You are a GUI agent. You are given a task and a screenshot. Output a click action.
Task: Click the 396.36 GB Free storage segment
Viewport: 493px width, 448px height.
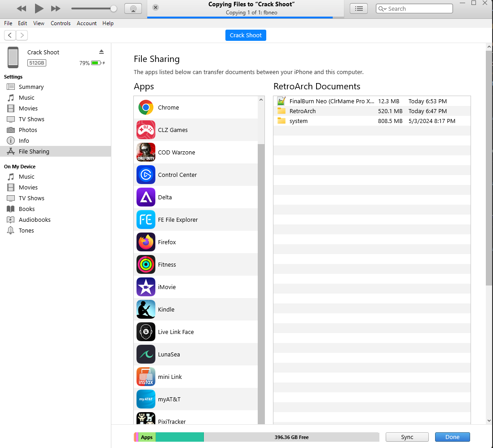(291, 437)
